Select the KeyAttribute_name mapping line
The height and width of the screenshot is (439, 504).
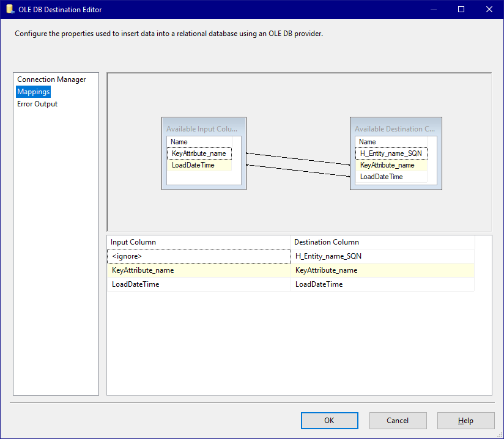298,159
